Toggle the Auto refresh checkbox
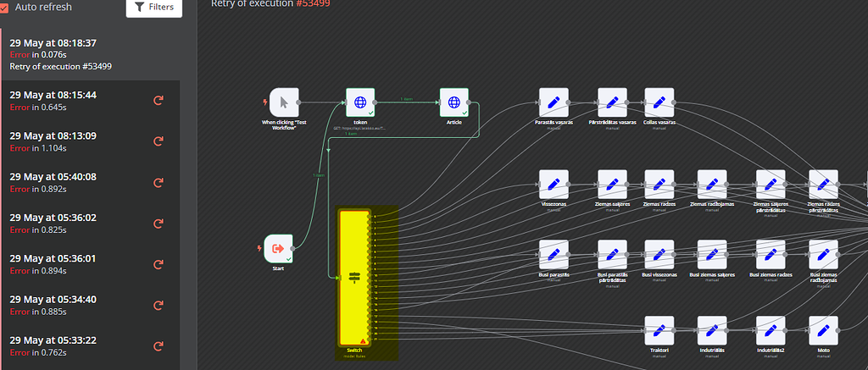Screen dimensions: 868x370 (5, 8)
